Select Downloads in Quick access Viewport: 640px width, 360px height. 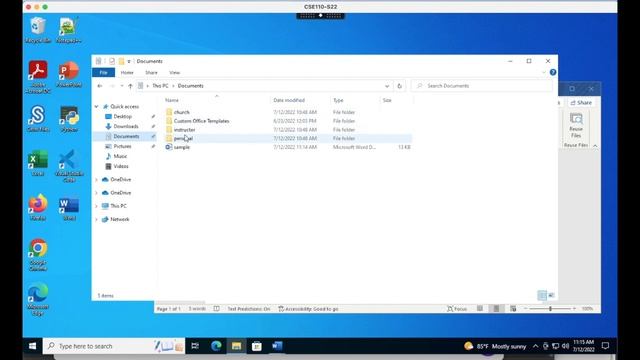click(x=126, y=127)
